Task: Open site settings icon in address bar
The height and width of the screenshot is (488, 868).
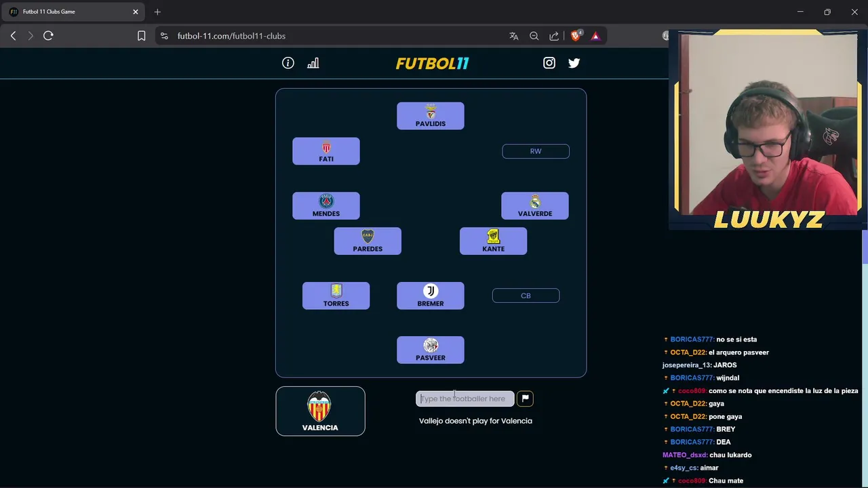Action: [x=164, y=36]
